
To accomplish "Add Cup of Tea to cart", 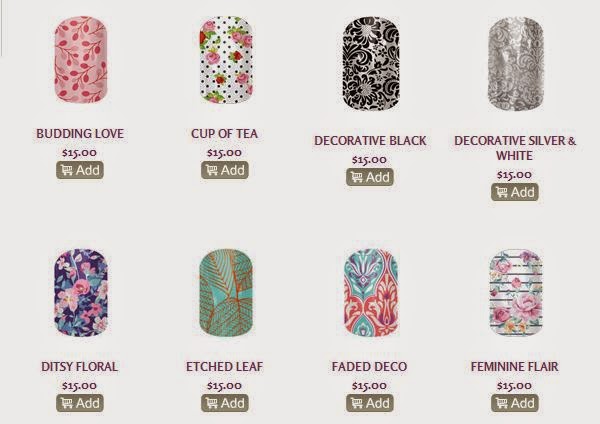I will [x=225, y=170].
